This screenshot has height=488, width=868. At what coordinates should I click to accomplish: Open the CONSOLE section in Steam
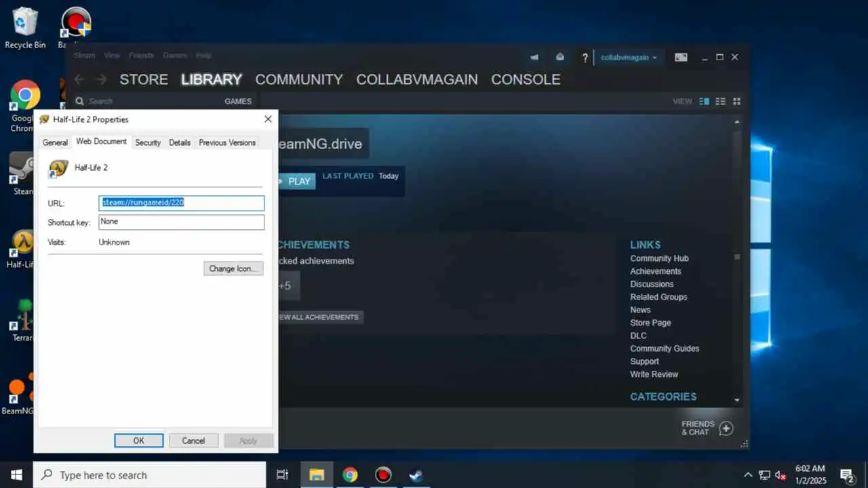point(526,79)
